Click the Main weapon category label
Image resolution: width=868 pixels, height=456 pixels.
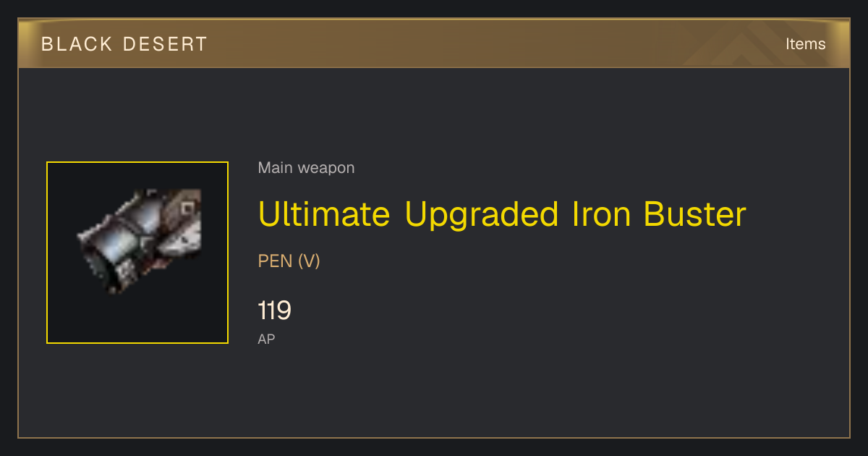click(306, 168)
